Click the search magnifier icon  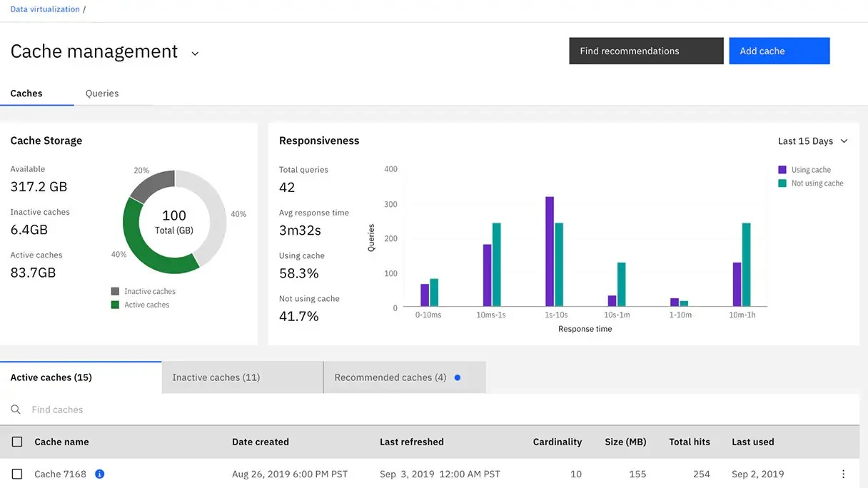[16, 410]
